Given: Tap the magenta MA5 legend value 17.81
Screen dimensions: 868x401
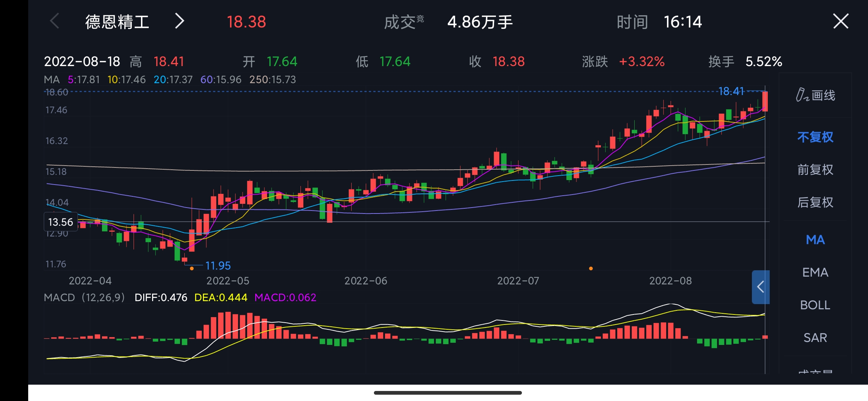Looking at the screenshot, I should point(83,79).
